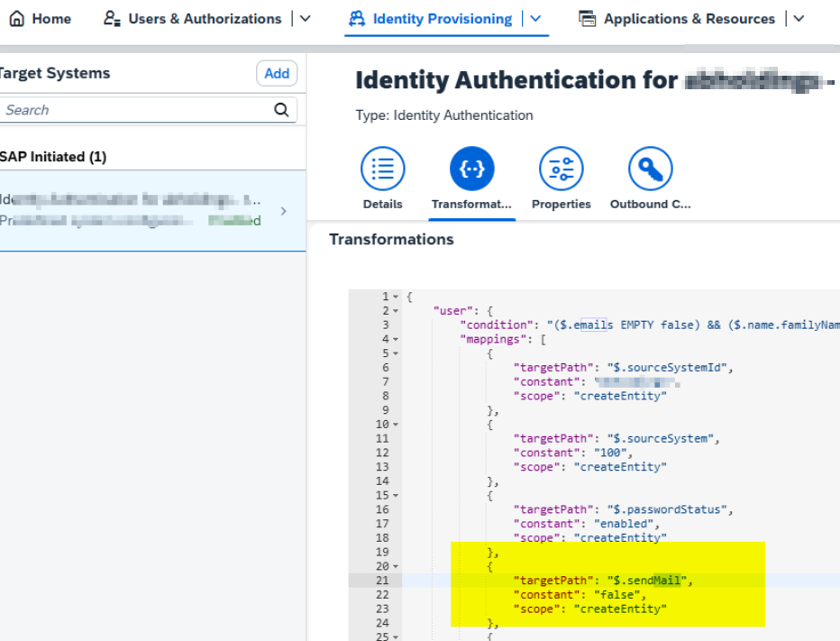
Task: Expand the Users & Authorizations dropdown arrow
Action: point(306,19)
